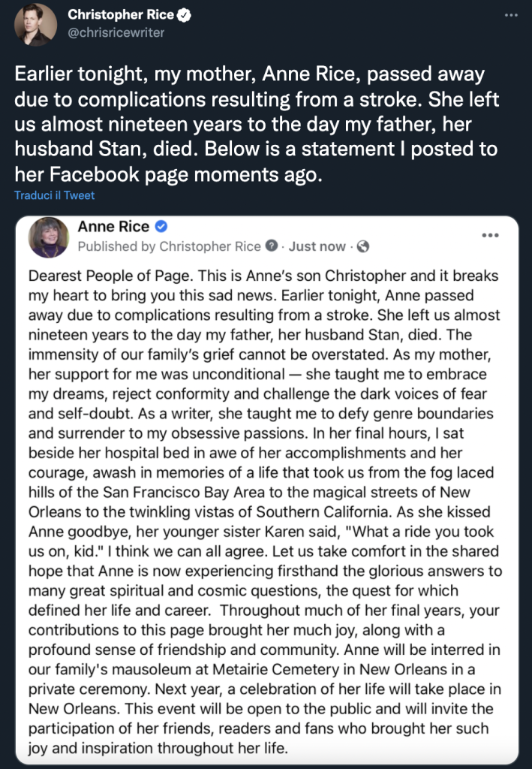
Task: Click Christopher Rice in the Published by line
Action: point(210,246)
